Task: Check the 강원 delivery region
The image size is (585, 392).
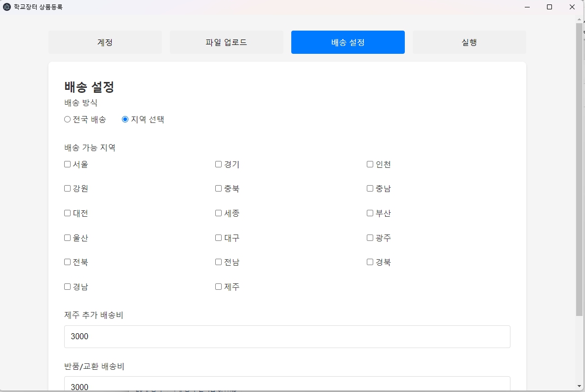Action: [68, 189]
